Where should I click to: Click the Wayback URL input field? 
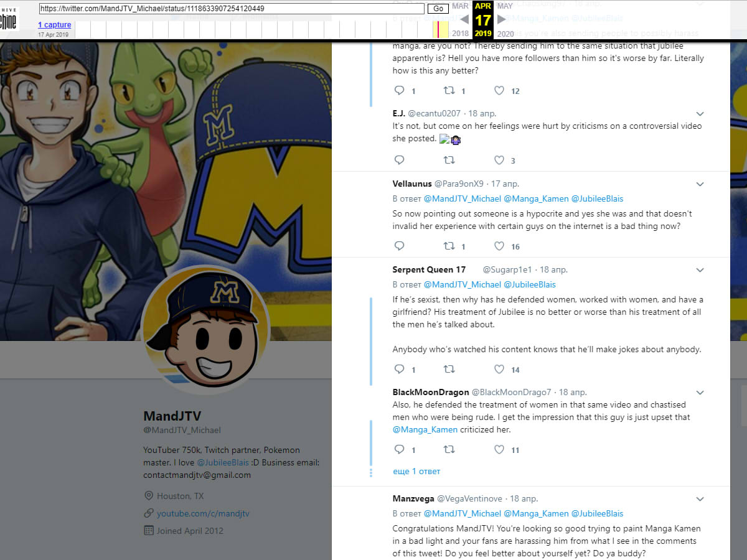[232, 9]
